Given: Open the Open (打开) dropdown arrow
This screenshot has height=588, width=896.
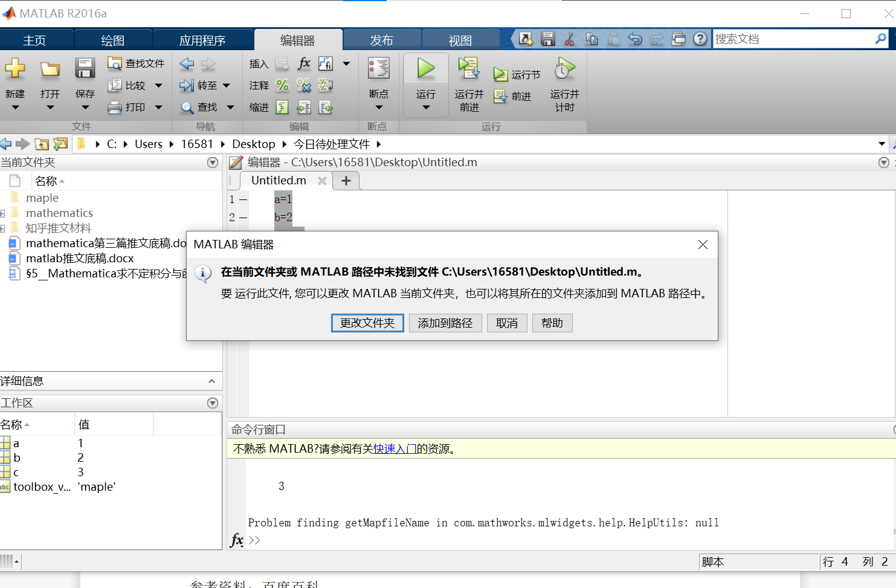Looking at the screenshot, I should 50,108.
